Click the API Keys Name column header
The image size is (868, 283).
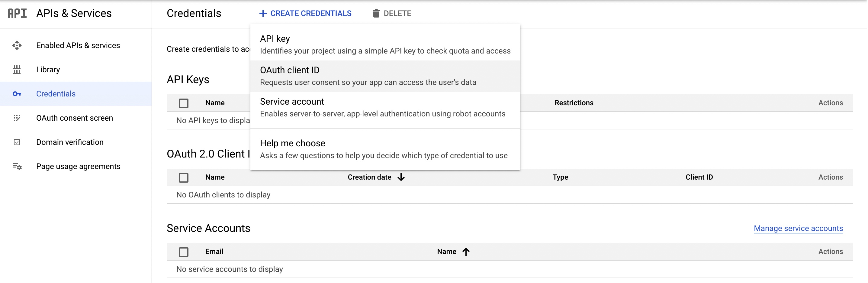(x=215, y=103)
